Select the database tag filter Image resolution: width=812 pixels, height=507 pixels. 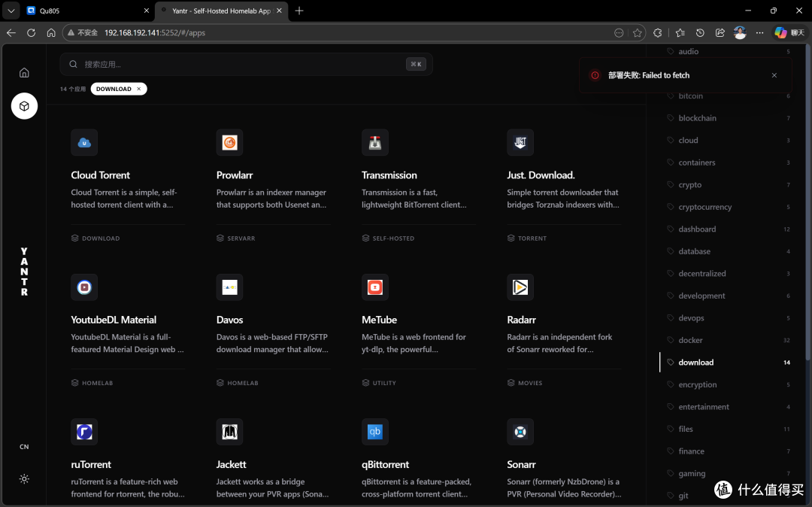coord(729,251)
